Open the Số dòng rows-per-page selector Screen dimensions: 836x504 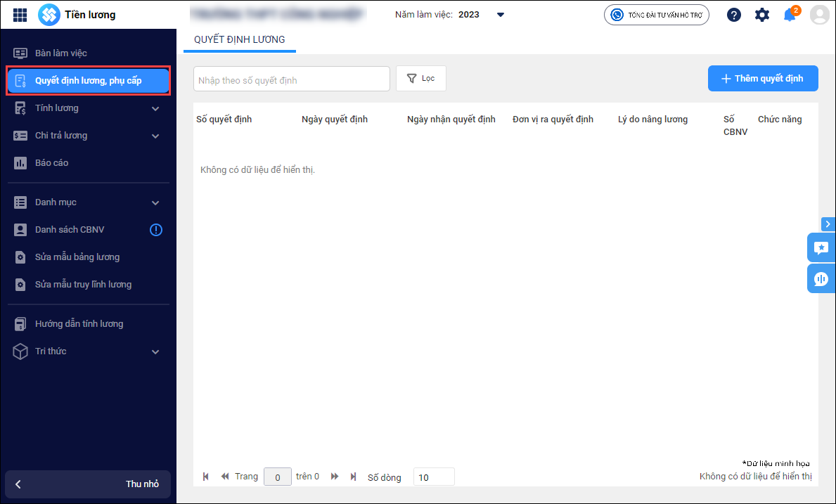(434, 477)
